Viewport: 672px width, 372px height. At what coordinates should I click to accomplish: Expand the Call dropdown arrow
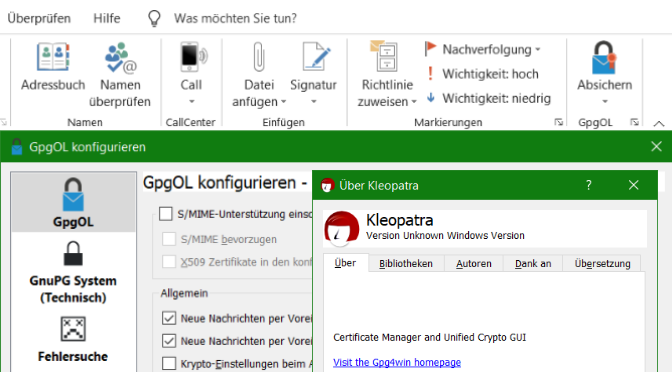coord(192,102)
